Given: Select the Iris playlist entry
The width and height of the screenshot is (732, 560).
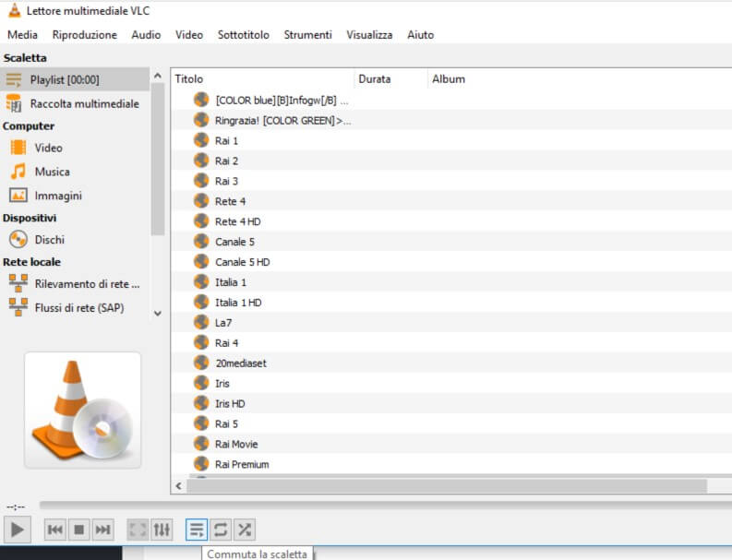Looking at the screenshot, I should coord(452,383).
